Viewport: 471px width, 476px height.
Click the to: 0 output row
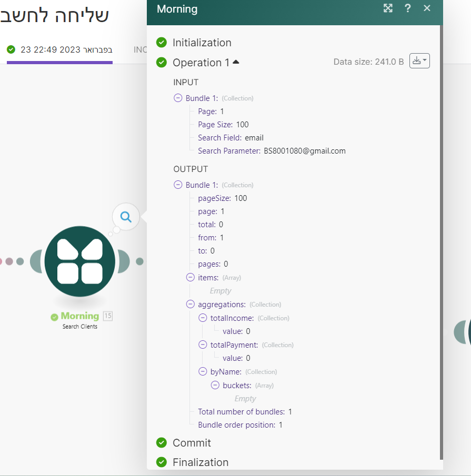[206, 251]
